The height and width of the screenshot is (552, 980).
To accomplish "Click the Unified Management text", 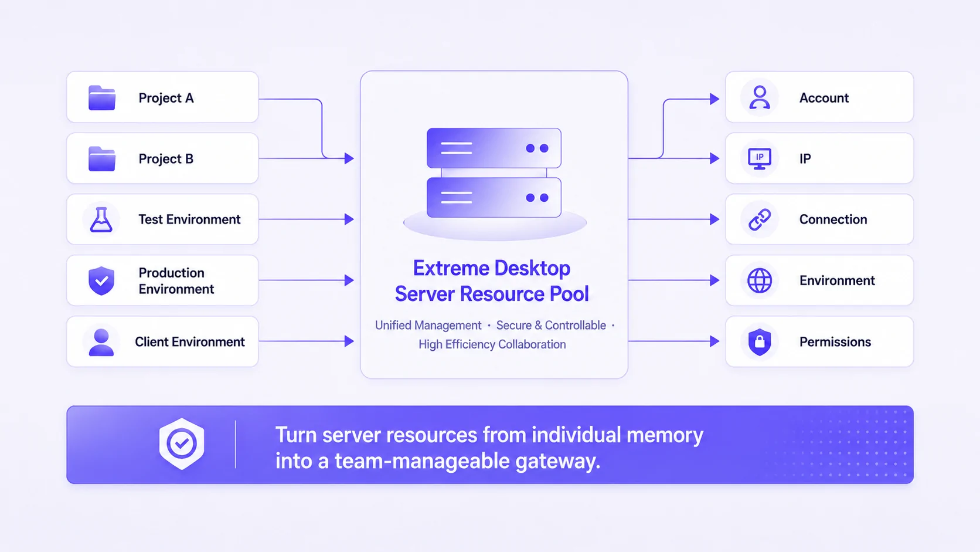I will coord(428,326).
